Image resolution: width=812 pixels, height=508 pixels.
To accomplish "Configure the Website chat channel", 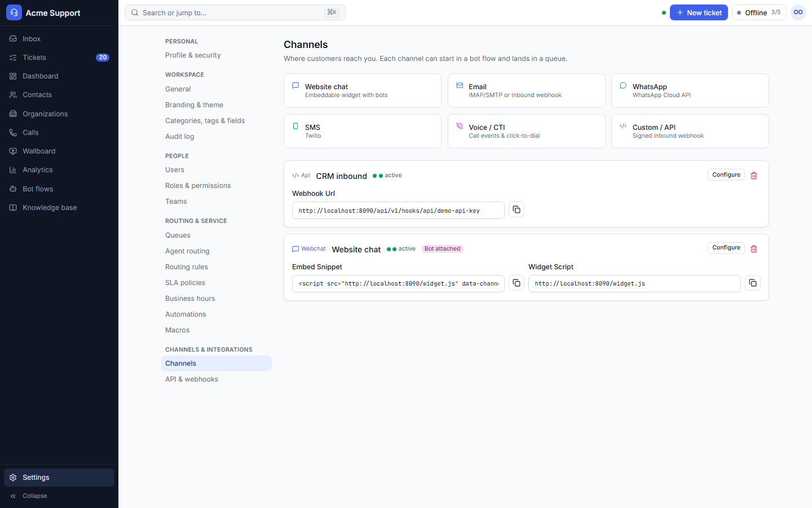I will coord(726,248).
